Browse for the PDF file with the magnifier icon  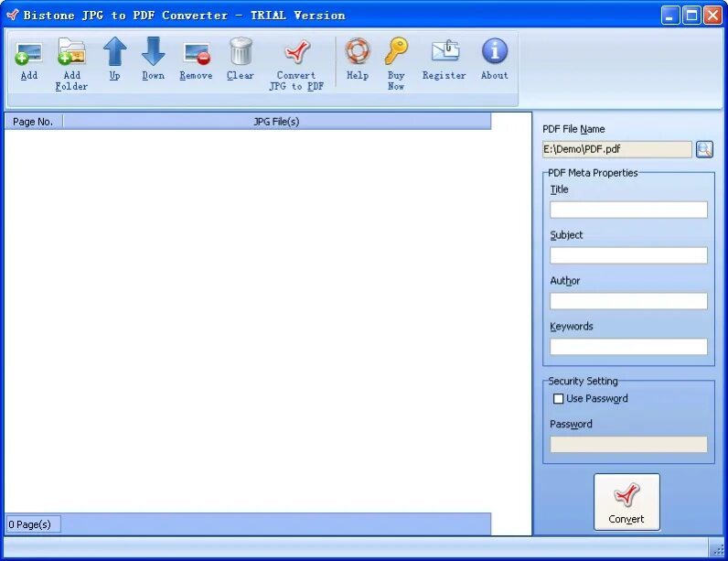[x=704, y=149]
